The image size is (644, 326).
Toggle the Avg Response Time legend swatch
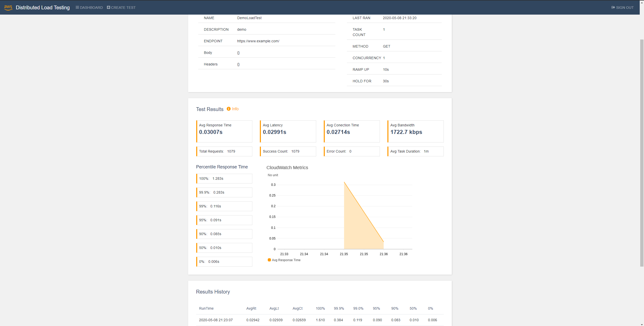coord(269,260)
